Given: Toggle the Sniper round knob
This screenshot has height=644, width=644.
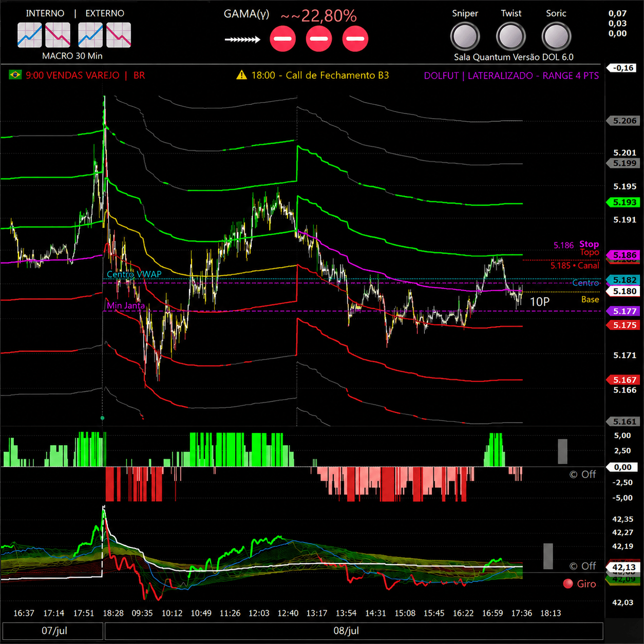Looking at the screenshot, I should click(465, 36).
